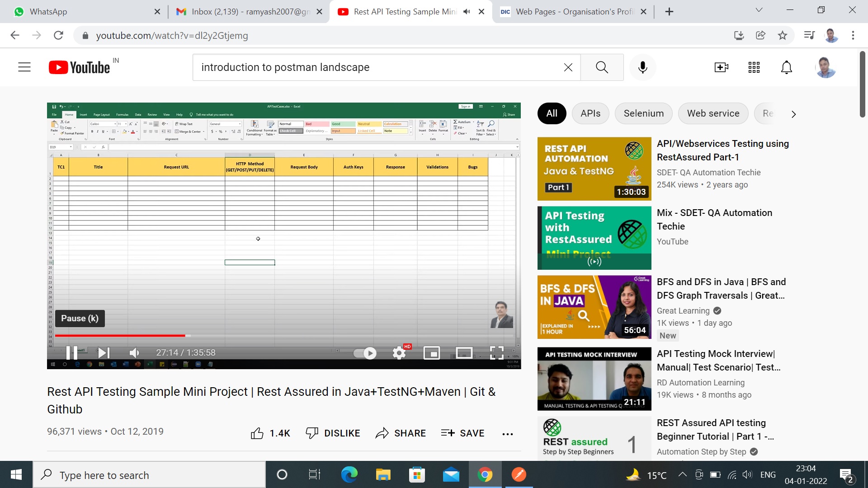Open the Mail app from taskbar
Screen dimensions: 868x488
coord(451,474)
